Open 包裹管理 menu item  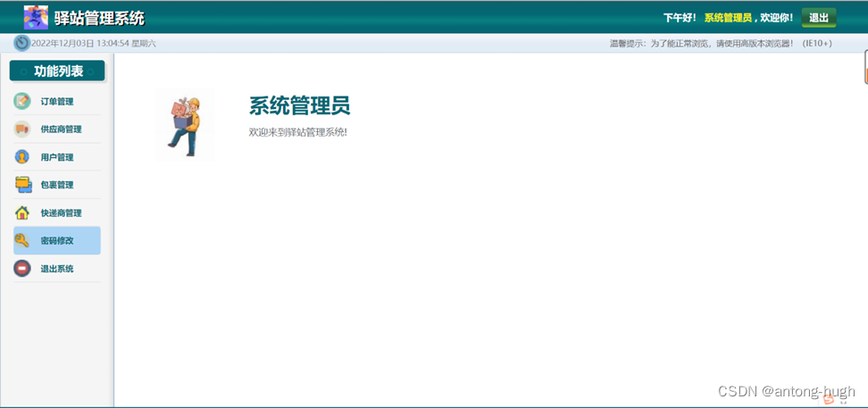tap(57, 185)
